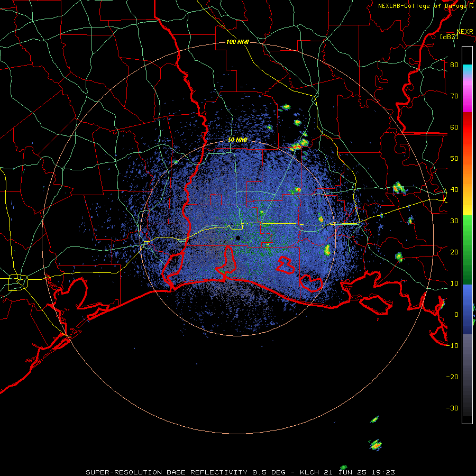Click the -30 value on the dBZ scale
The height and width of the screenshot is (476, 476).
click(452, 408)
